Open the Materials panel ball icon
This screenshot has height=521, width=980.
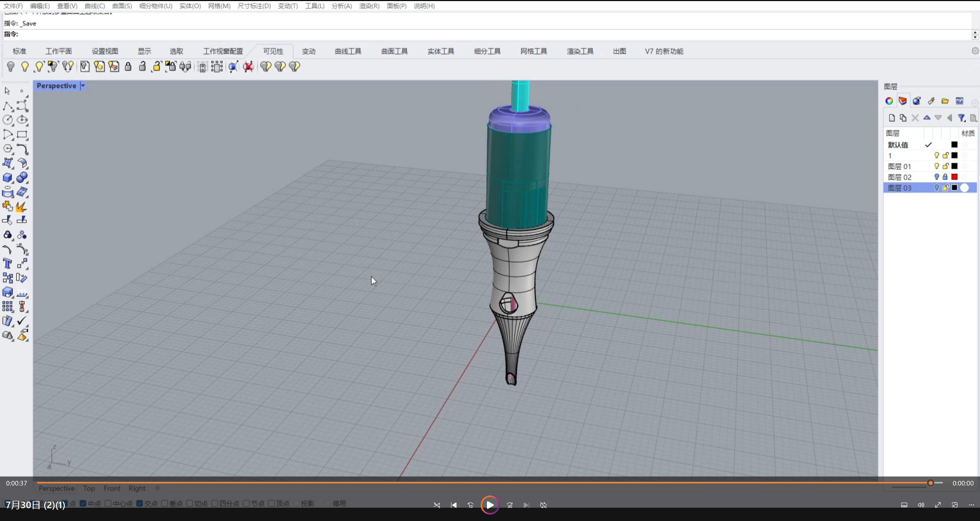coord(917,101)
